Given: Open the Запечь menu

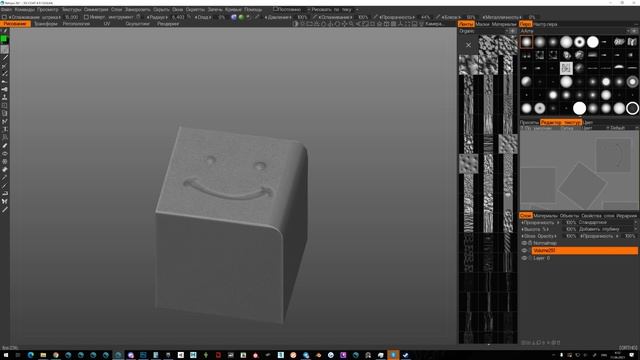Looking at the screenshot, I should [215, 9].
